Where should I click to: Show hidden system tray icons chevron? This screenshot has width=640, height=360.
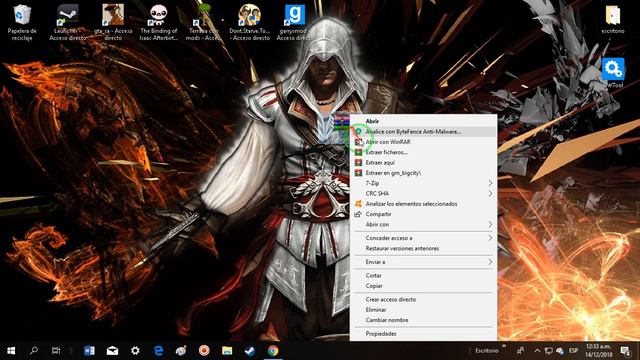537,351
